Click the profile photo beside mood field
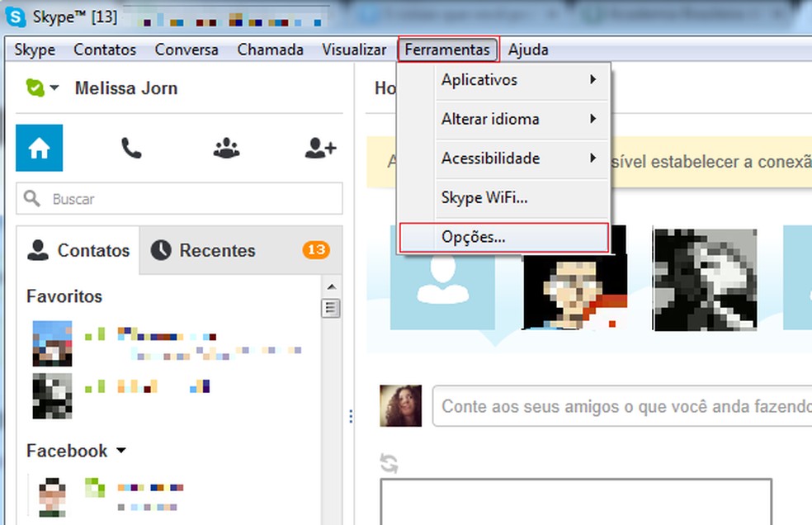The width and height of the screenshot is (812, 525). [401, 406]
